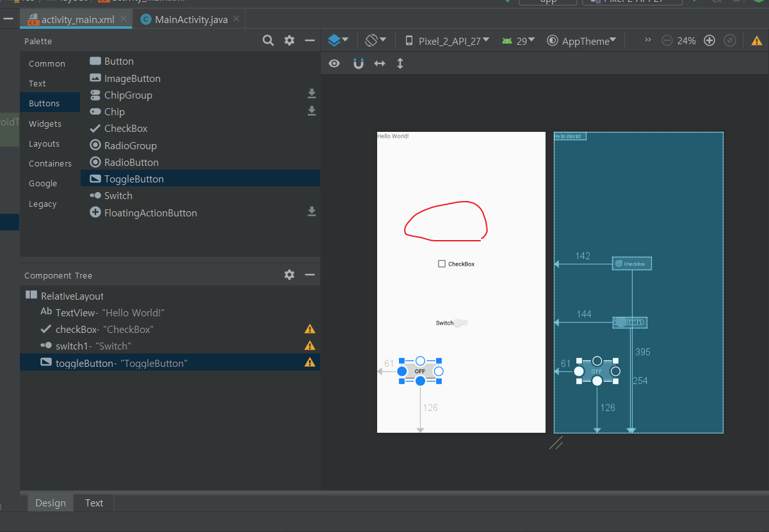
Task: Open API version 29 dropdown
Action: (x=519, y=41)
